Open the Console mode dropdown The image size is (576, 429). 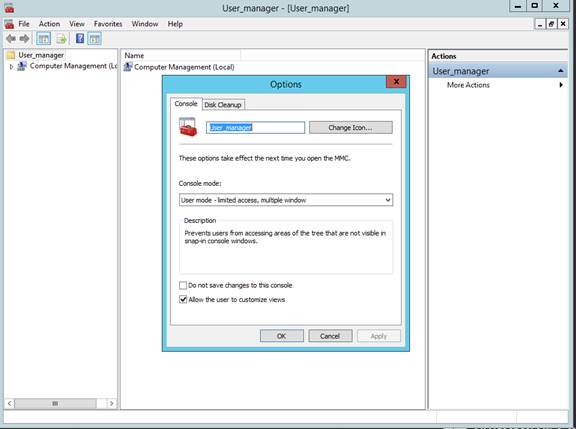point(286,200)
